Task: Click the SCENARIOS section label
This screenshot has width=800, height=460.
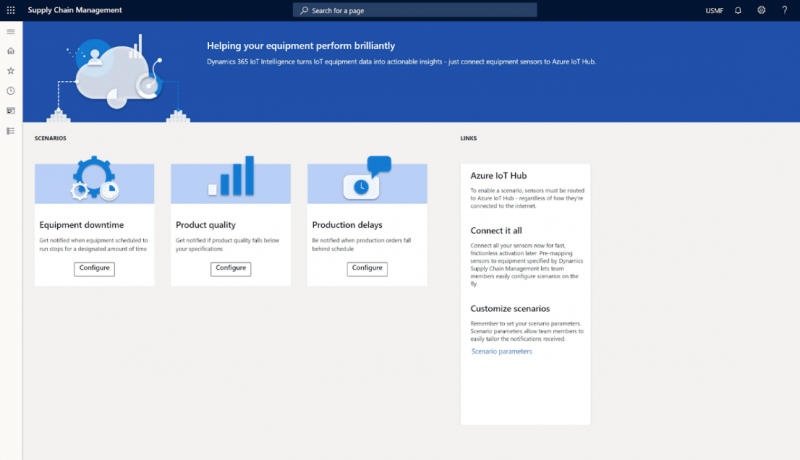Action: point(51,138)
